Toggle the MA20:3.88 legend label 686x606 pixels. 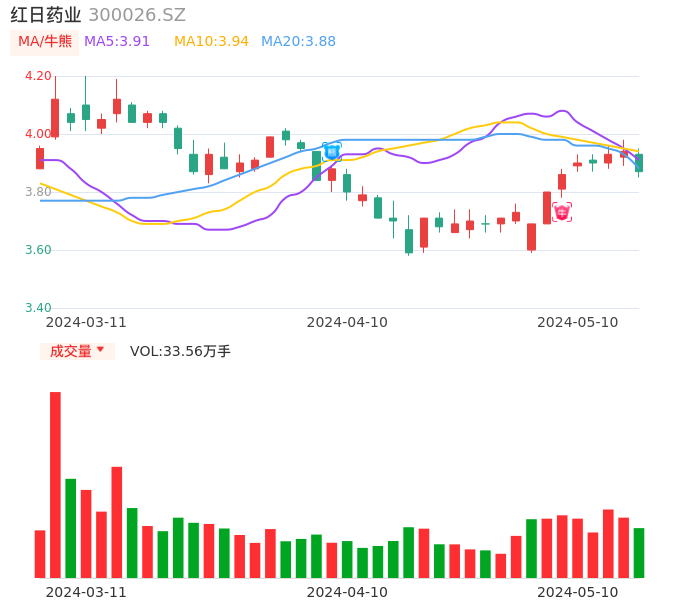(298, 42)
